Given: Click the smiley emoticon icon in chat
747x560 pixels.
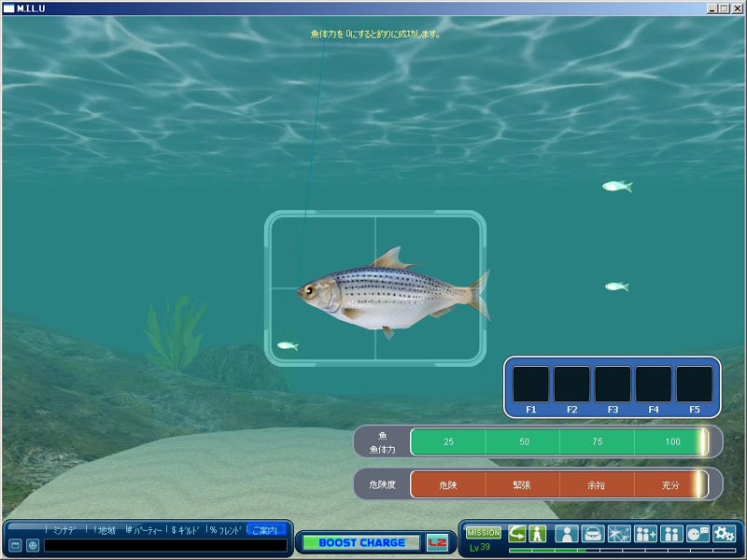Looking at the screenshot, I should click(x=33, y=545).
